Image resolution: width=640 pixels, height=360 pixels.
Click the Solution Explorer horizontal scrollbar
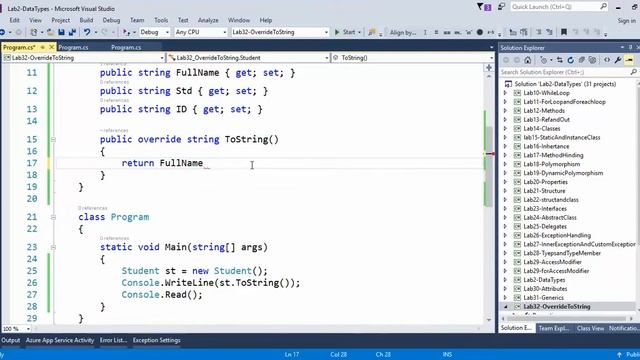(567, 318)
